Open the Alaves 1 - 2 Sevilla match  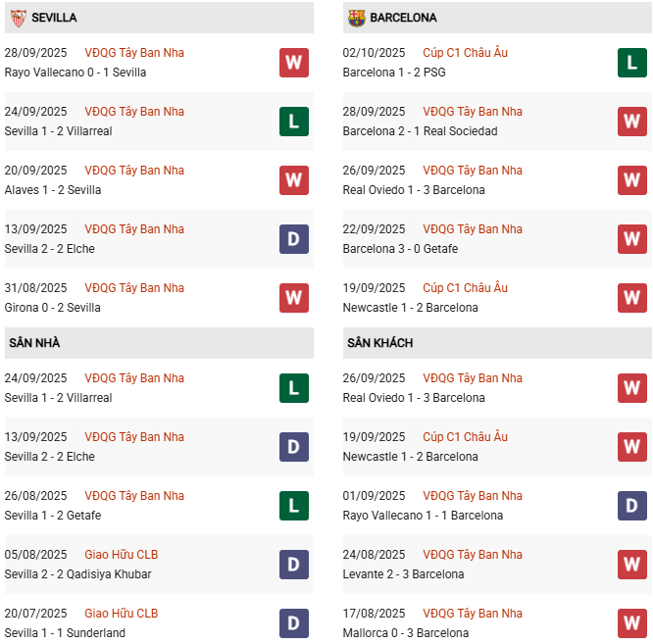(52, 190)
